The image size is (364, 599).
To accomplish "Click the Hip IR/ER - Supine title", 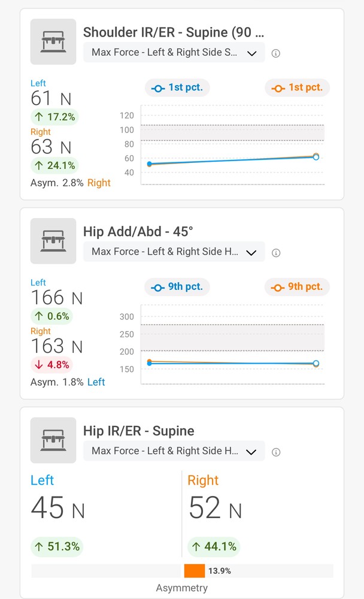I will coord(139,431).
